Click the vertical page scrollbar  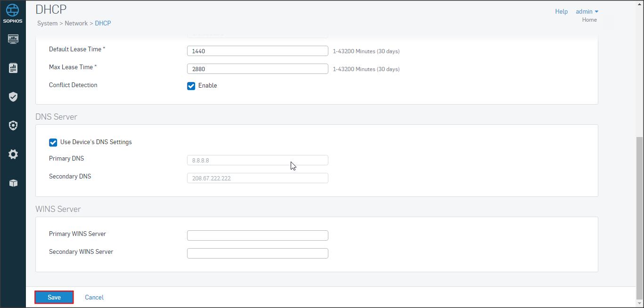(639, 217)
